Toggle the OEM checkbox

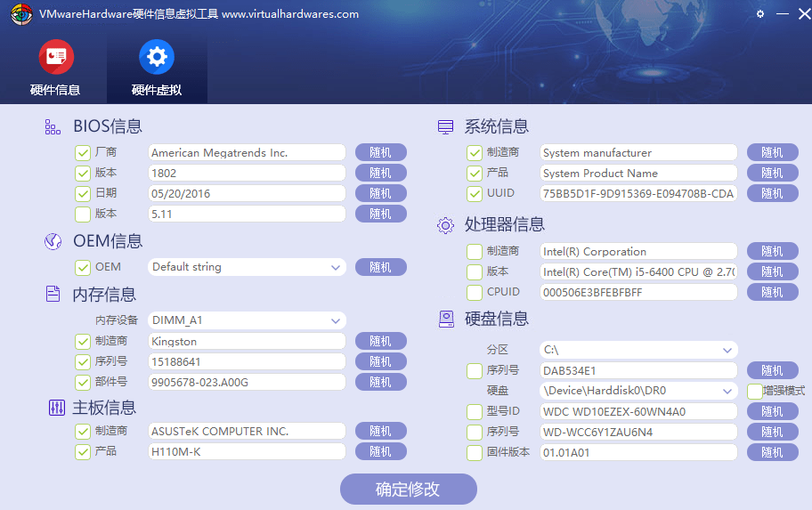[x=82, y=267]
